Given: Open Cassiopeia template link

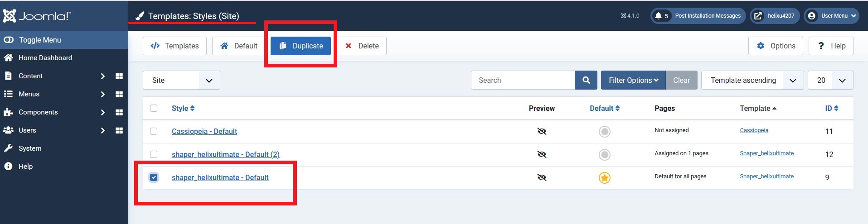Looking at the screenshot, I should (x=754, y=130).
